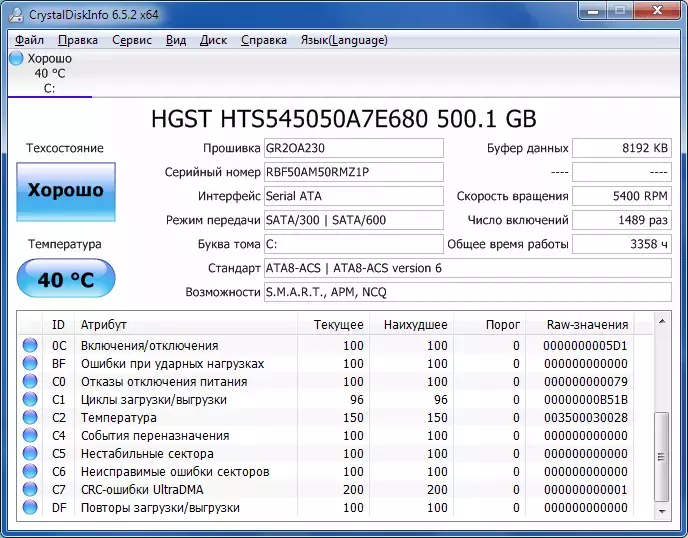Select the C: drive tab at top
This screenshot has width=688, height=538.
50,73
